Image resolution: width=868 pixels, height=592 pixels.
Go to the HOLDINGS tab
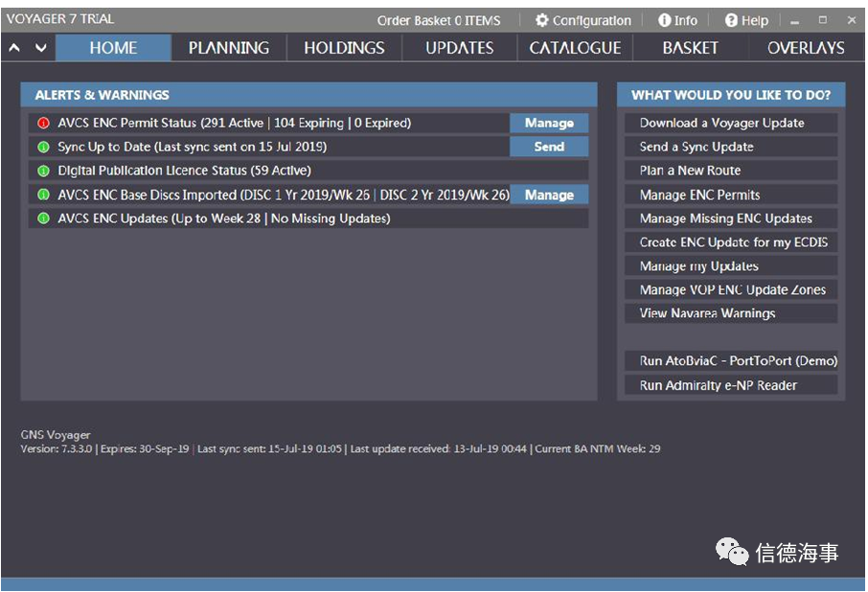point(344,48)
